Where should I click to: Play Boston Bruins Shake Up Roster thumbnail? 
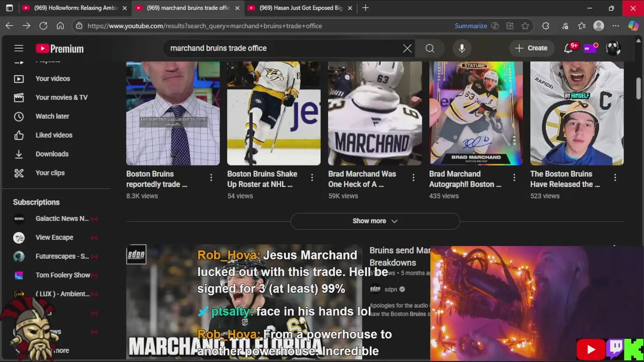274,113
